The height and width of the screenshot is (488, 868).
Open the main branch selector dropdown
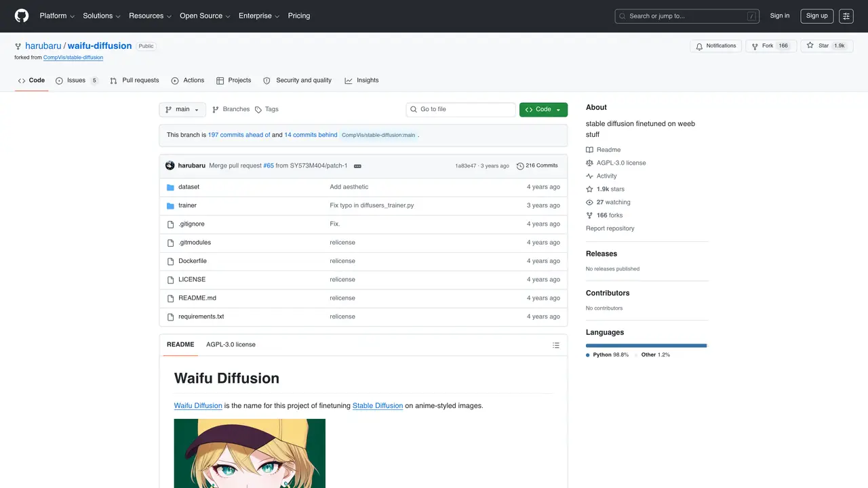click(x=182, y=110)
